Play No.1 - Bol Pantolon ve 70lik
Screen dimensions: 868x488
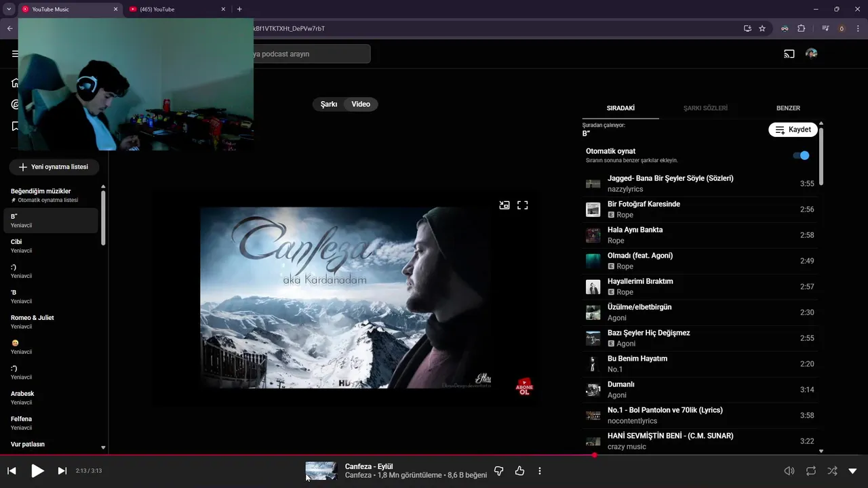pos(700,415)
